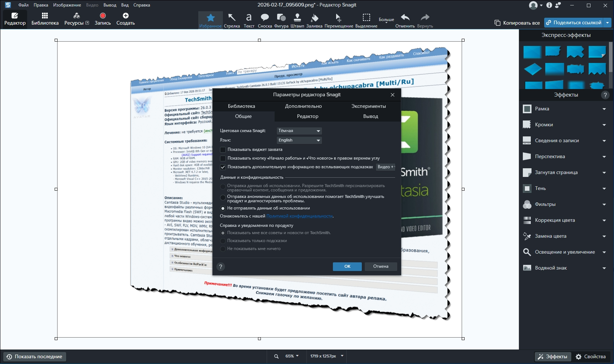Open the Библиотека grid view
Screen dimensions: 614x364
point(45,19)
